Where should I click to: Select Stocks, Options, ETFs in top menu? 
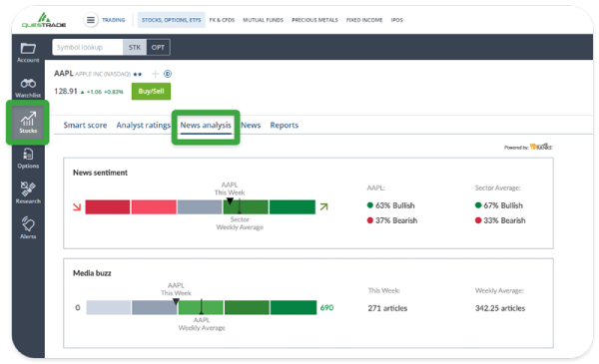tap(171, 20)
